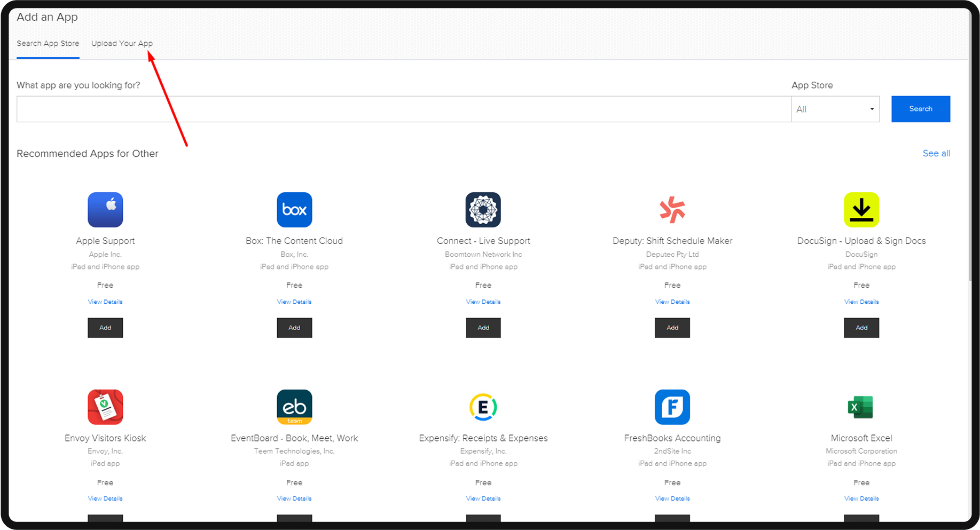View Details for Microsoft Excel
The image size is (980, 530).
[861, 499]
